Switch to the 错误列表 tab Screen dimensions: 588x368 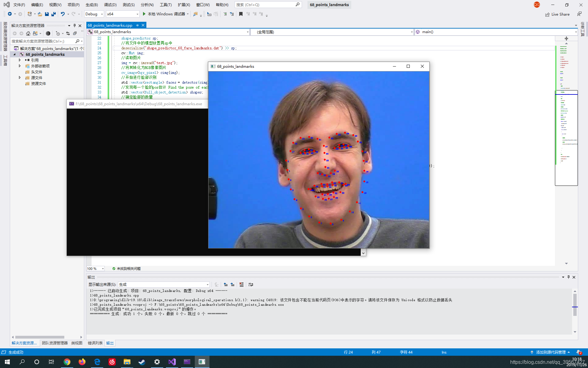(95, 343)
